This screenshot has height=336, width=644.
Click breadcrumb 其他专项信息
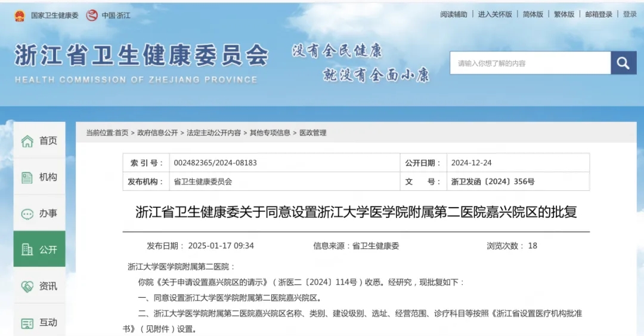[x=270, y=133]
